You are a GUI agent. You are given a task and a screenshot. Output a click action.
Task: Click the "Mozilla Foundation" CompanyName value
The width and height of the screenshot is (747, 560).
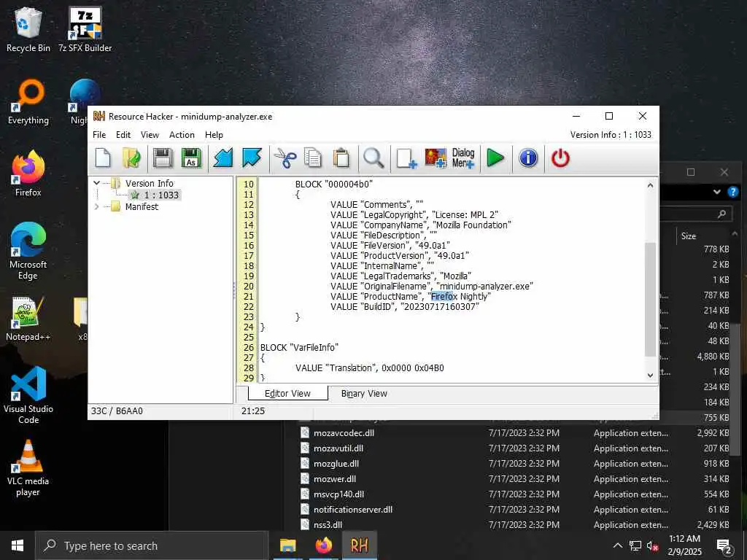(472, 225)
